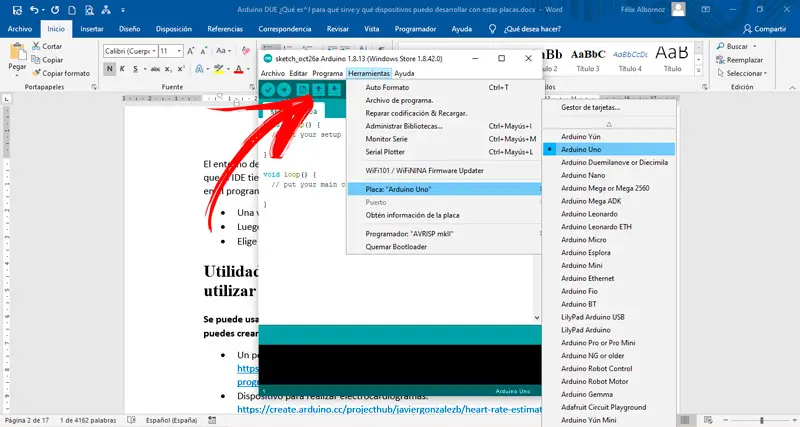
Task: Click Copiar in Portapapeles group
Action: [x=47, y=60]
